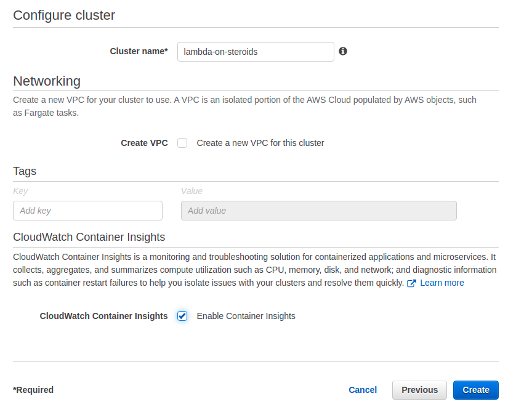The height and width of the screenshot is (420, 516).
Task: Uncheck the Enable Container Insights checkbox
Action: (182, 316)
